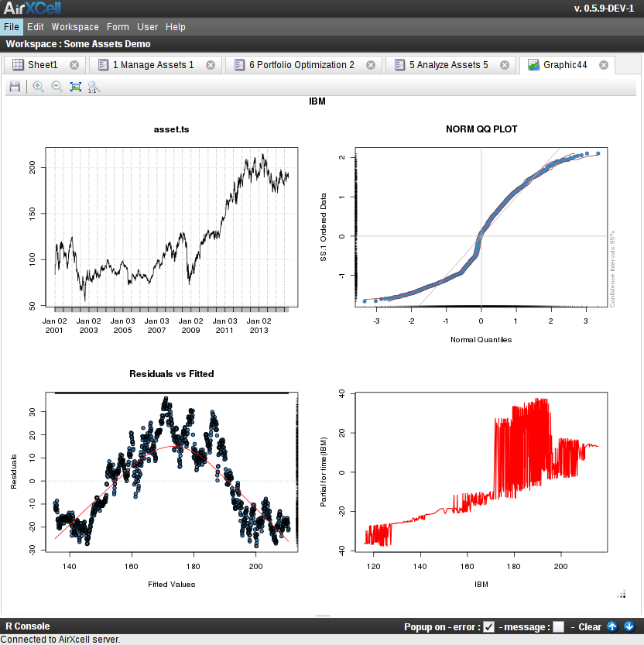This screenshot has height=645, width=644.
Task: Click the R Console down arrow icon
Action: [x=629, y=626]
